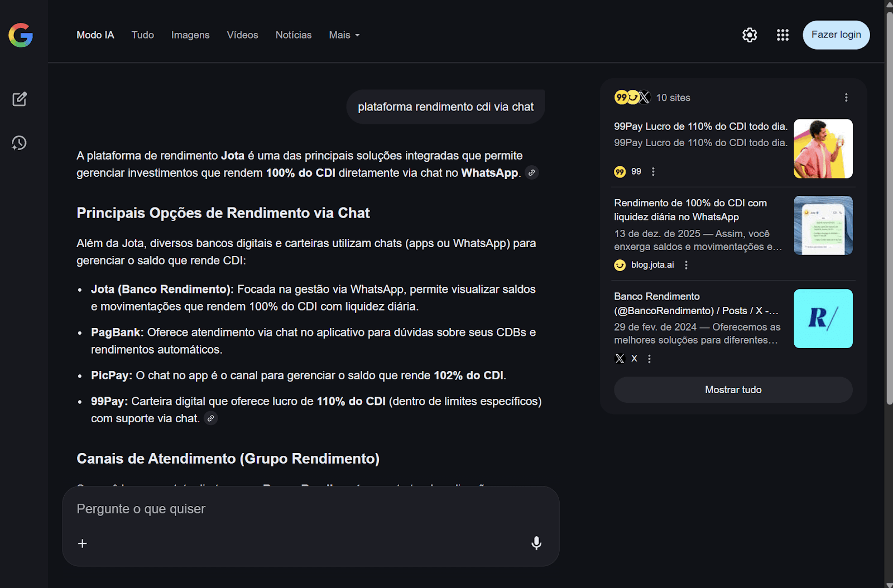Click the 99Pay bullet label in the list
The width and height of the screenshot is (893, 588).
(109, 401)
